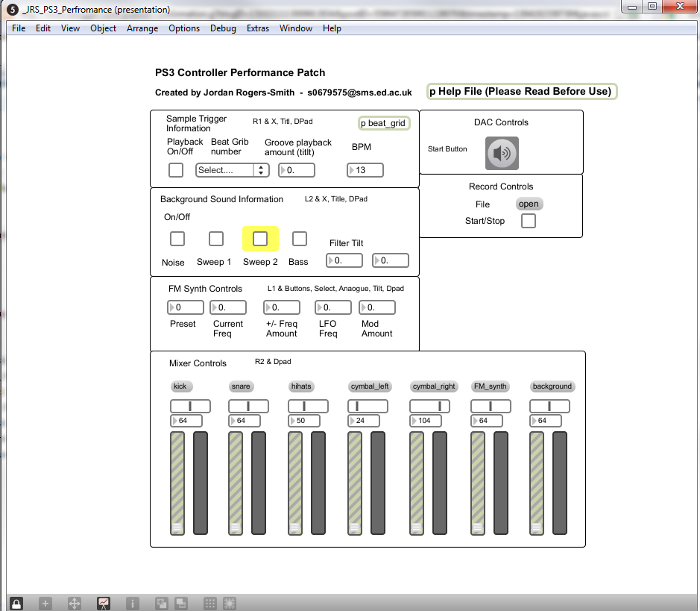
Task: Click the snare pan slider
Action: (x=249, y=406)
